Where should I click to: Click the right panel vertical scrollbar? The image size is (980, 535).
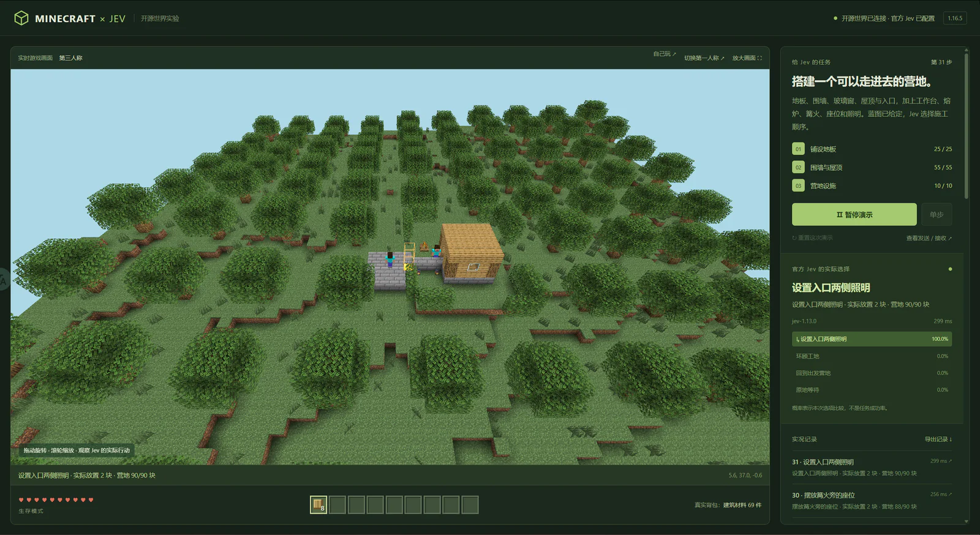click(x=967, y=125)
